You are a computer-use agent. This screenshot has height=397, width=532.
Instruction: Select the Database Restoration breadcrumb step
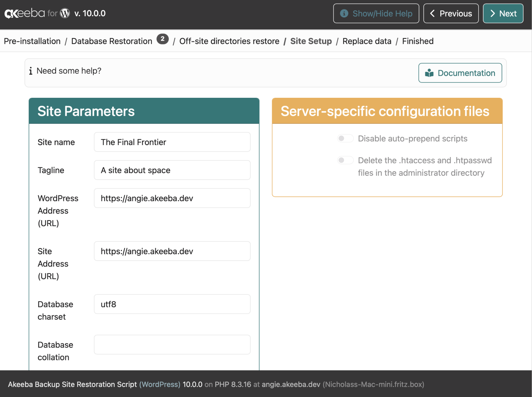pos(112,41)
